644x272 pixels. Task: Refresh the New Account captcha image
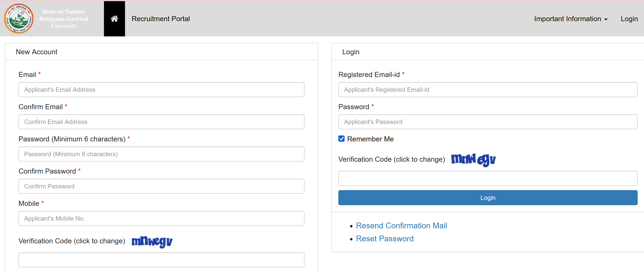tap(152, 242)
